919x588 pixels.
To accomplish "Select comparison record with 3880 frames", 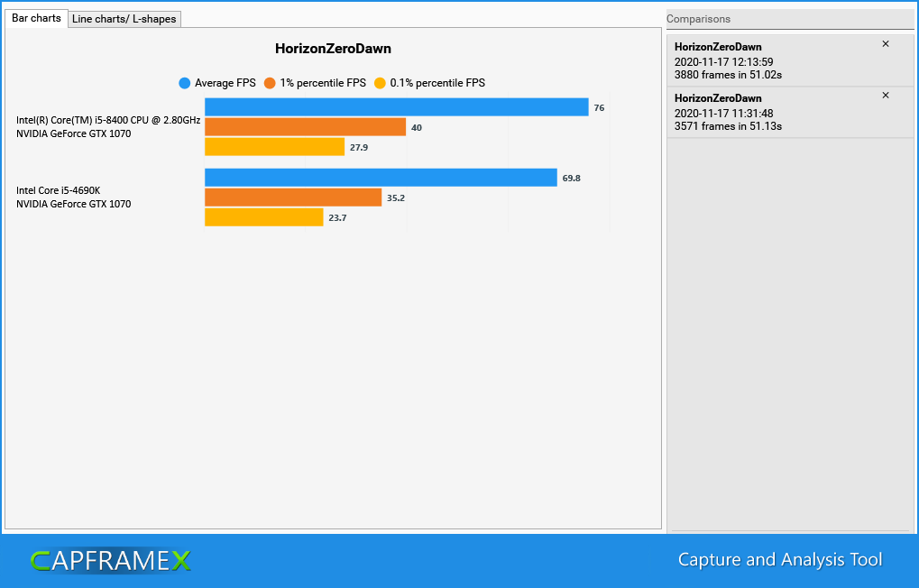I will click(790, 60).
